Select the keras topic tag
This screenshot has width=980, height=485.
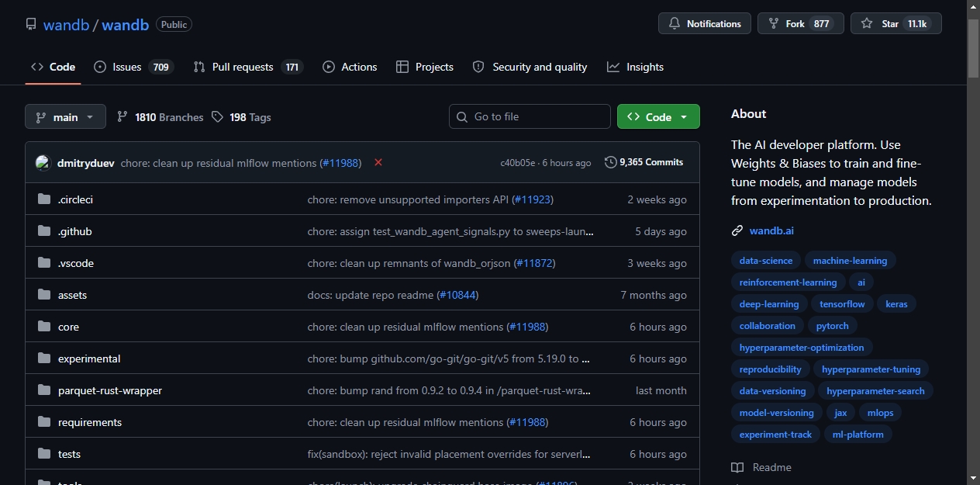coord(896,304)
